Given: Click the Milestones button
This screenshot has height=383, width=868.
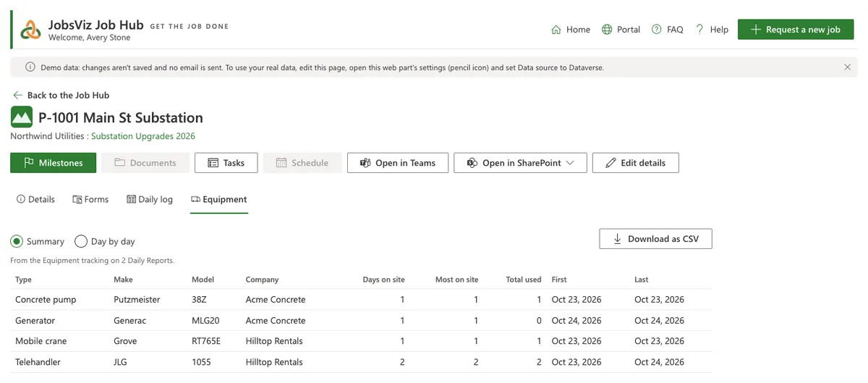Looking at the screenshot, I should pos(53,163).
